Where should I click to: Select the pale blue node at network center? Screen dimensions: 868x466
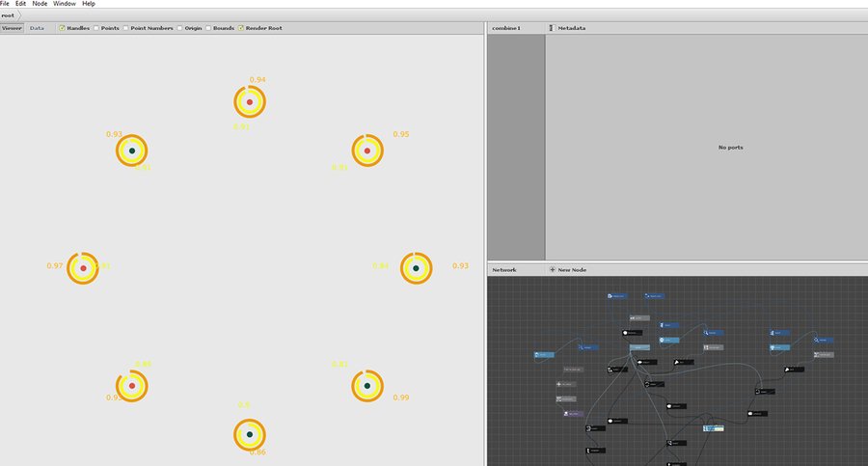(x=639, y=347)
